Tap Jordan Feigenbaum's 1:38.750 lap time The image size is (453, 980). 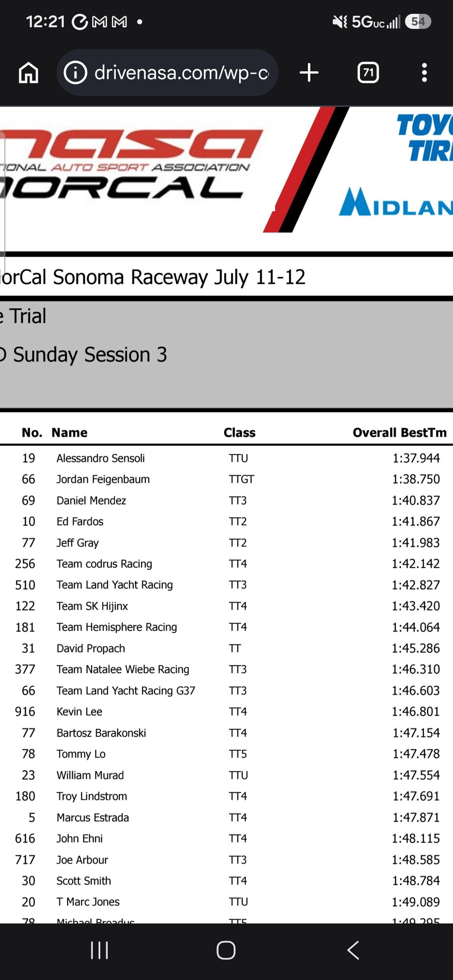click(x=416, y=479)
